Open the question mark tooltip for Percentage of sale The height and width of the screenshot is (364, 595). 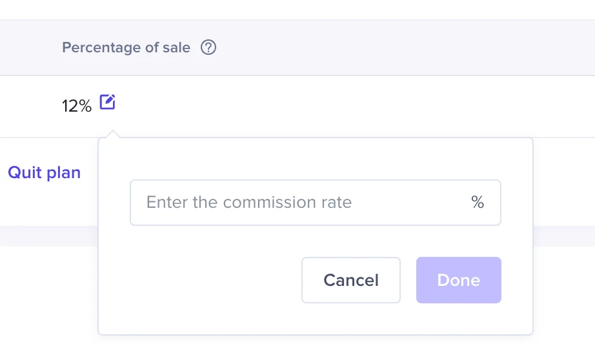coord(208,48)
